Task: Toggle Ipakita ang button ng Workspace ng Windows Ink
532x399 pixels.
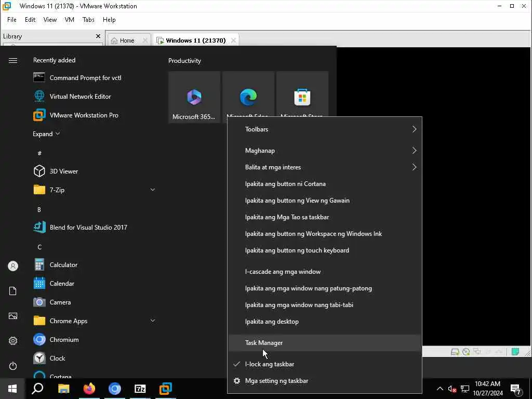Action: (325, 233)
